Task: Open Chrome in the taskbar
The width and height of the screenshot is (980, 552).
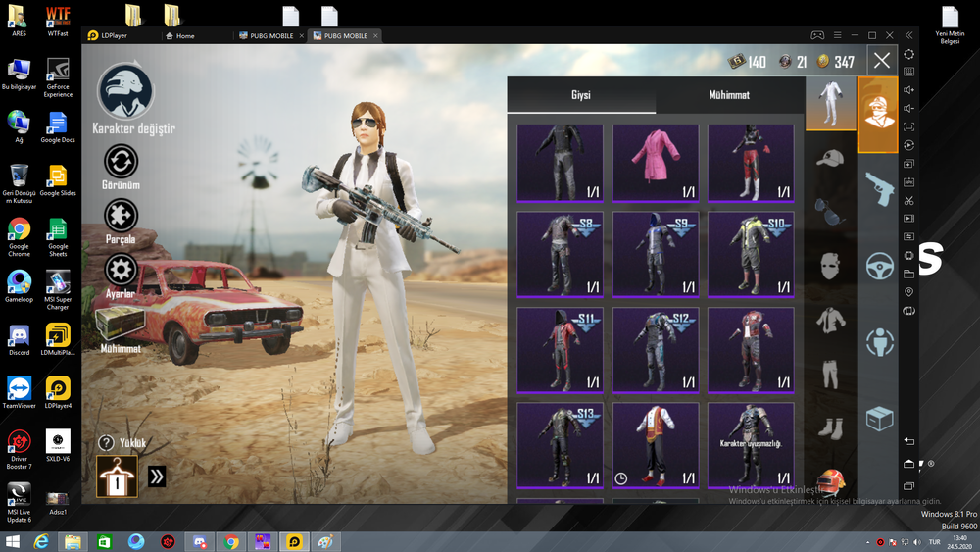Action: pyautogui.click(x=231, y=541)
